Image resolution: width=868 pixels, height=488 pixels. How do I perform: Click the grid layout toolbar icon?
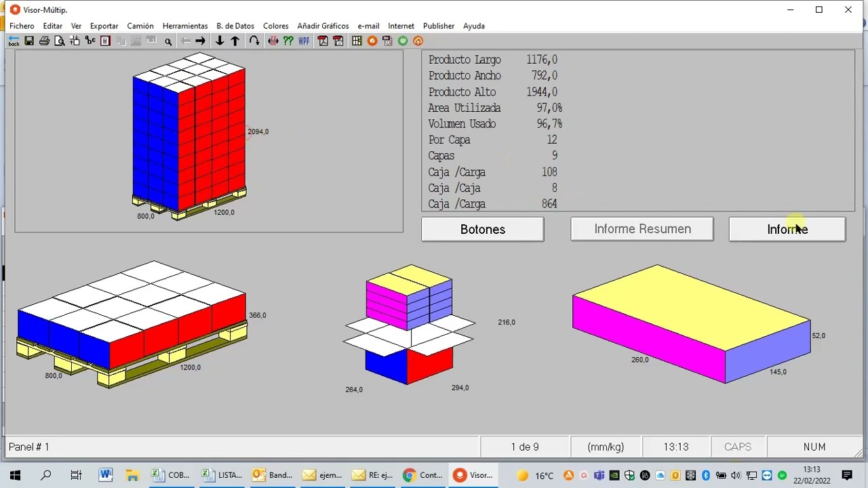pyautogui.click(x=357, y=41)
